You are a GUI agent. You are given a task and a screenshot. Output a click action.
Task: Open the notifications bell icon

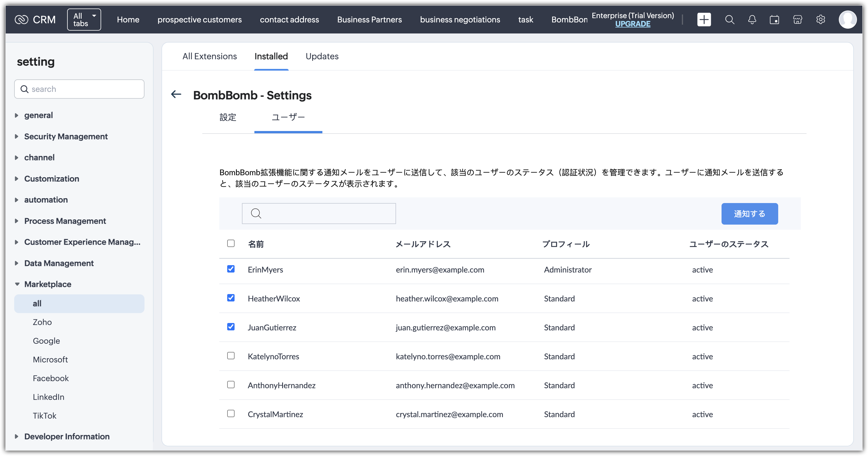tap(752, 20)
